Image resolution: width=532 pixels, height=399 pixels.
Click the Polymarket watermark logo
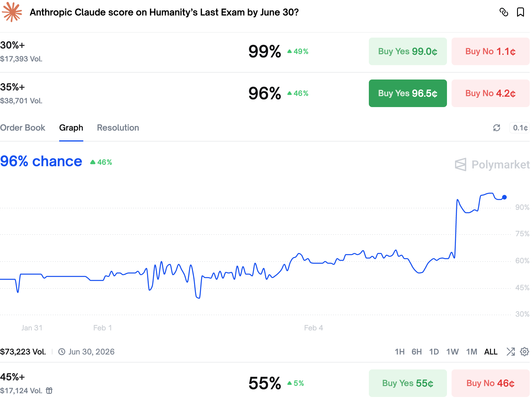[492, 165]
